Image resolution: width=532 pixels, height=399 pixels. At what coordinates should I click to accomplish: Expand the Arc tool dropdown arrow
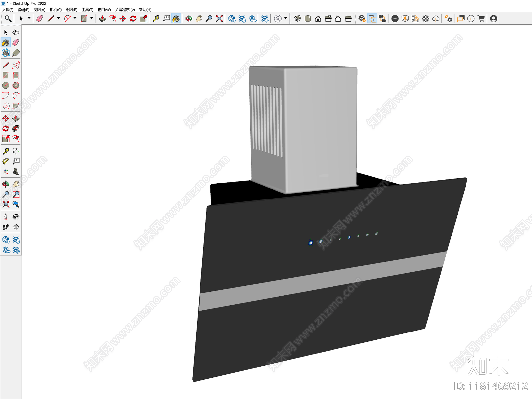[x=75, y=18]
